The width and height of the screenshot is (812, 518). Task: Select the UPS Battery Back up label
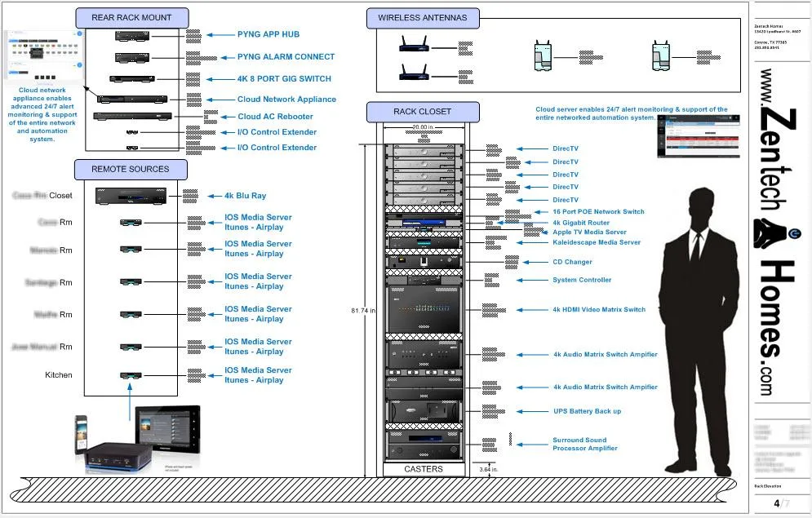587,411
